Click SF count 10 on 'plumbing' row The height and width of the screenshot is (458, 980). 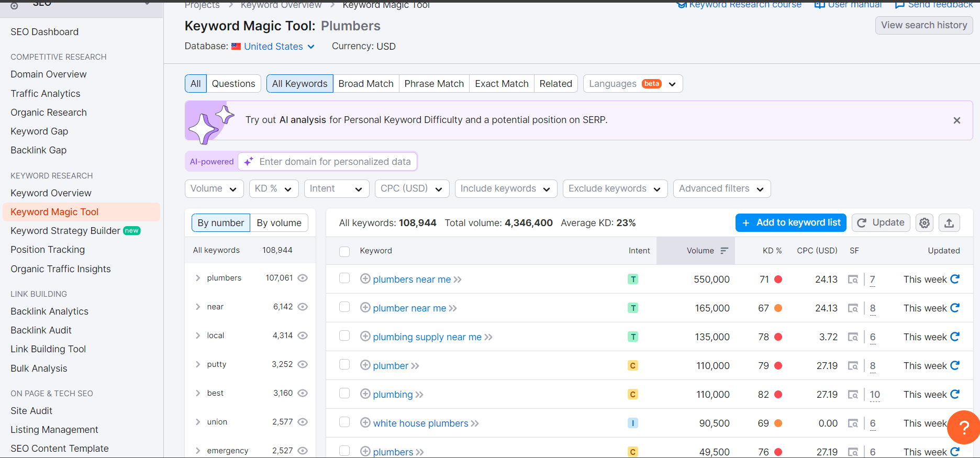(875, 395)
